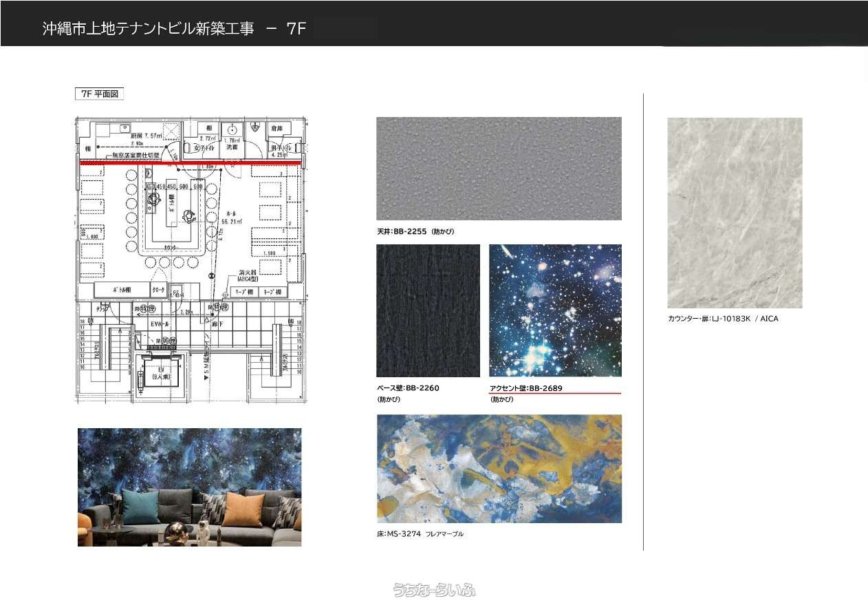
Task: Select the gray marble counter swatch LJ-10183K
Action: tap(735, 213)
